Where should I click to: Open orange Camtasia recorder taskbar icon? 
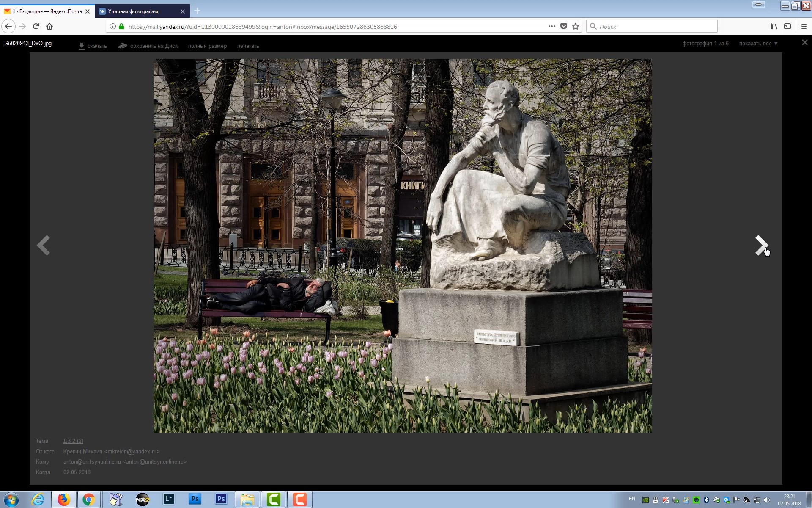pyautogui.click(x=300, y=500)
